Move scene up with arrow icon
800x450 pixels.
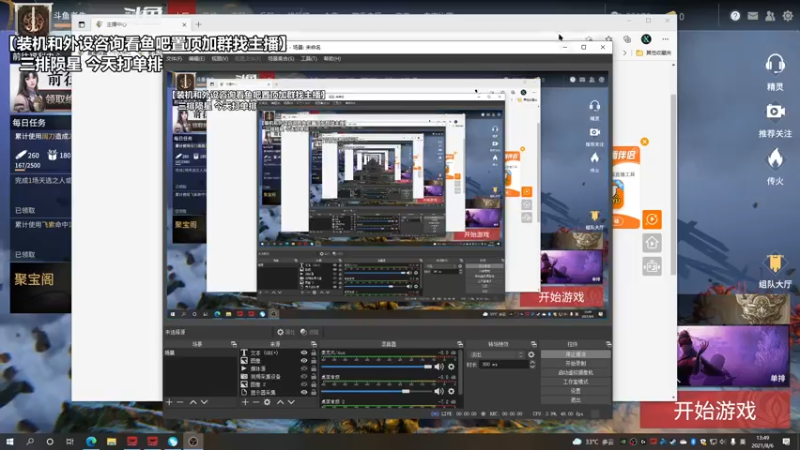click(x=193, y=402)
